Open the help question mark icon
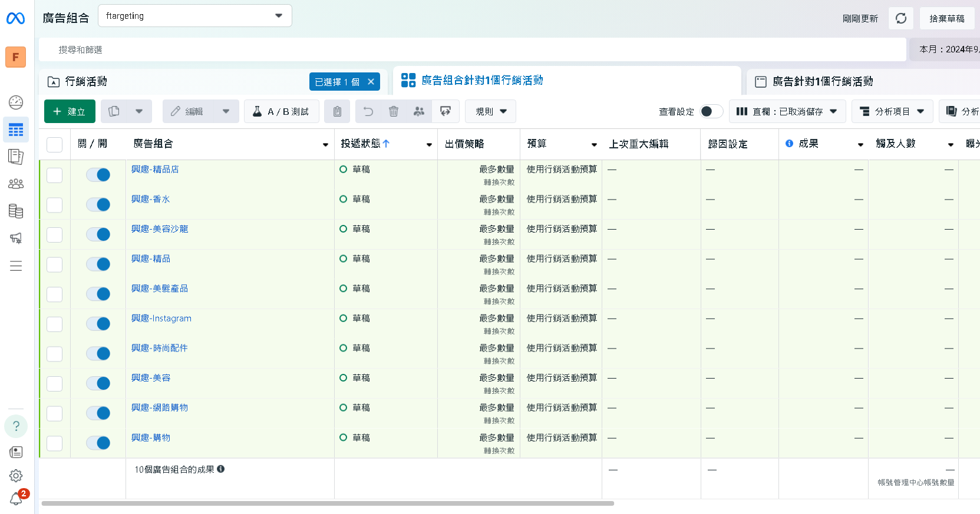 click(x=16, y=426)
